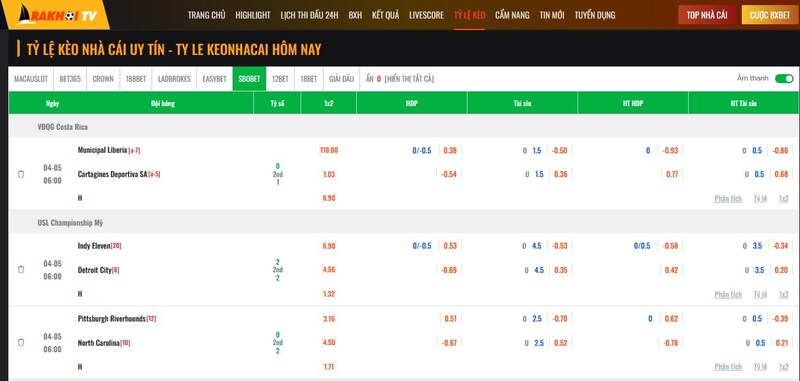Click the TOP NHÀ CÁI button
This screenshot has width=800, height=381.
point(707,15)
